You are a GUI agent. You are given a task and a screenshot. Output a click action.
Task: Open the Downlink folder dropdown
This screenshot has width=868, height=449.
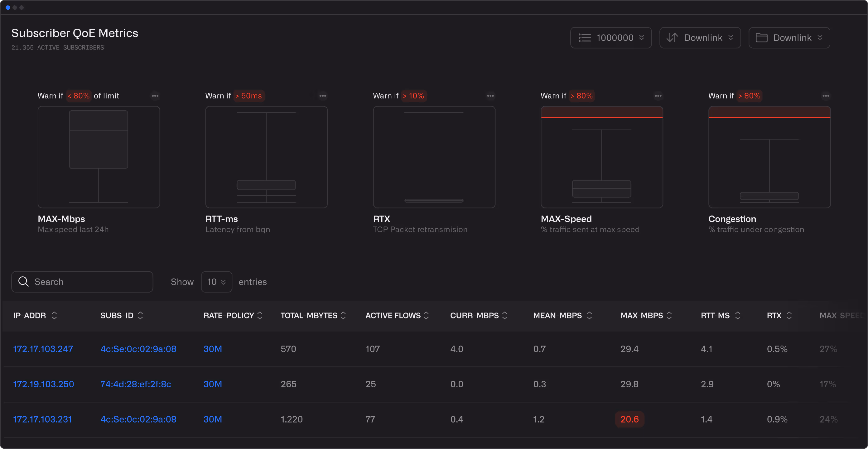tap(789, 38)
